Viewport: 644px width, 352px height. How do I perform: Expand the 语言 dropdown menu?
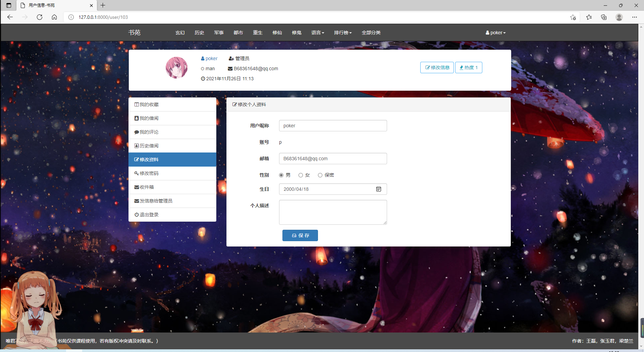pyautogui.click(x=318, y=33)
